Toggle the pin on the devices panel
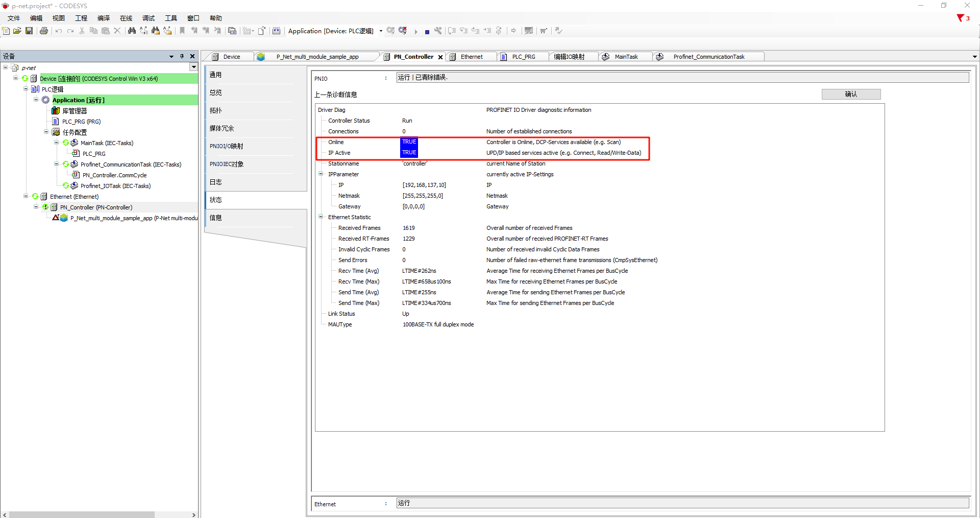The width and height of the screenshot is (980, 518). [x=182, y=56]
